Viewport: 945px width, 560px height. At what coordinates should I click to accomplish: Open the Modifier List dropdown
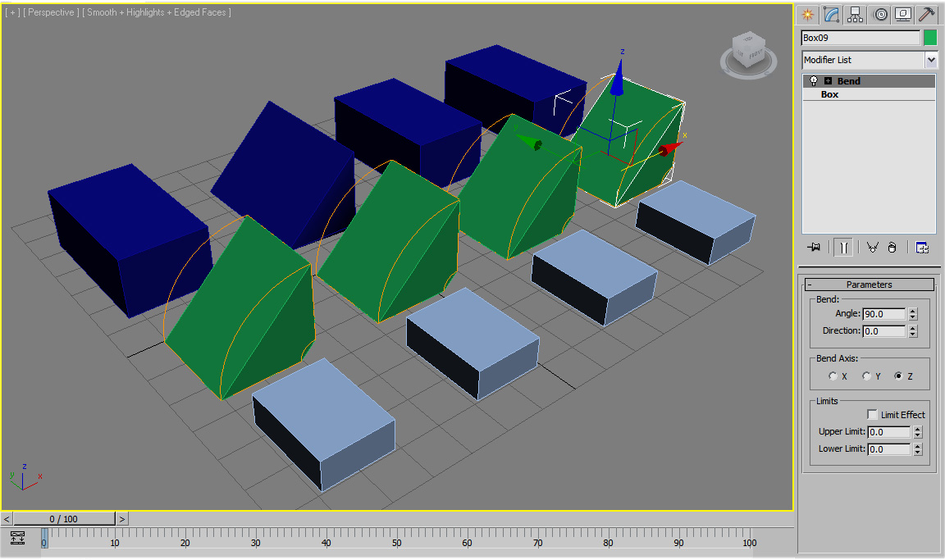931,59
